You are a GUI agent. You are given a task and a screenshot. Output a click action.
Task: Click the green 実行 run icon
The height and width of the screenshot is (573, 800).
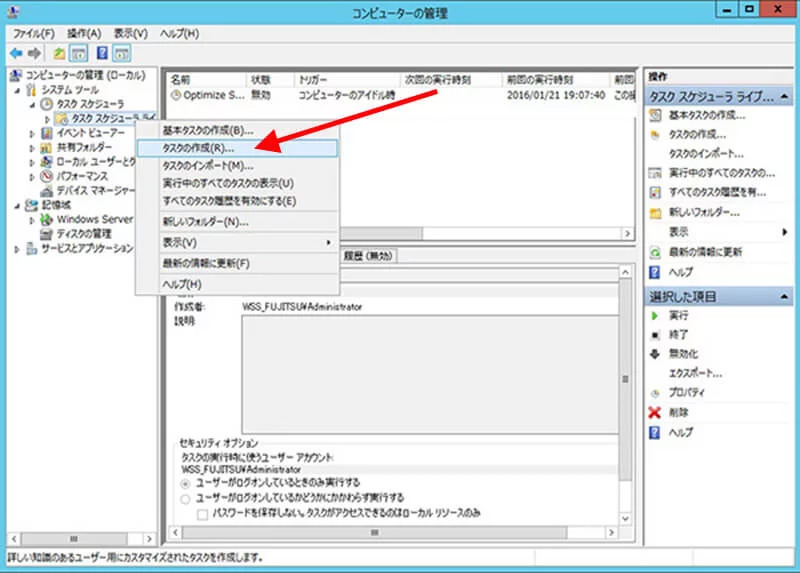click(x=655, y=315)
